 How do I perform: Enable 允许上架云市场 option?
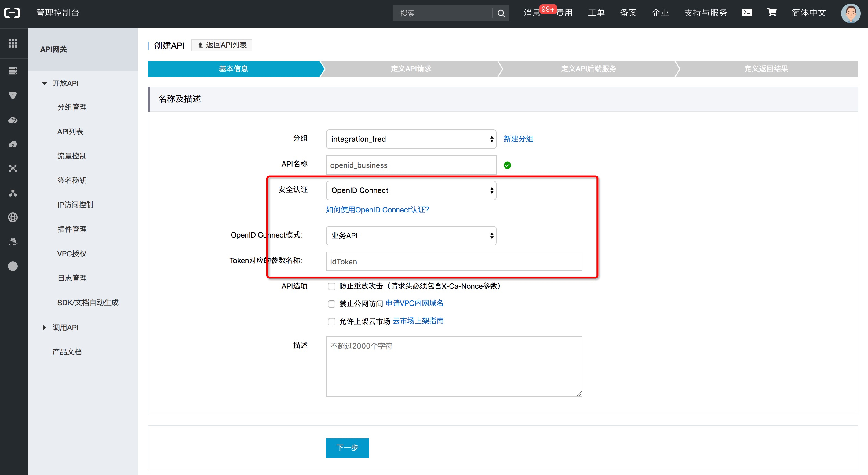(x=332, y=321)
